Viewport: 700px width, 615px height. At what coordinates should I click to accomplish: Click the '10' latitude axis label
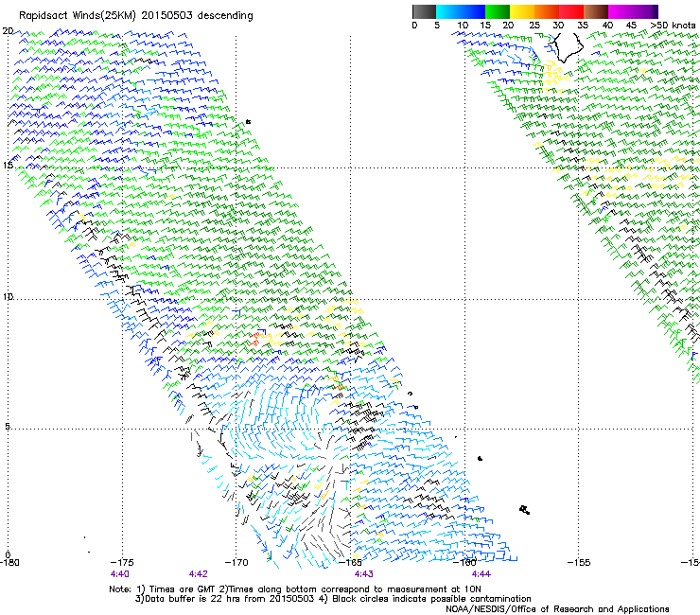[8, 296]
